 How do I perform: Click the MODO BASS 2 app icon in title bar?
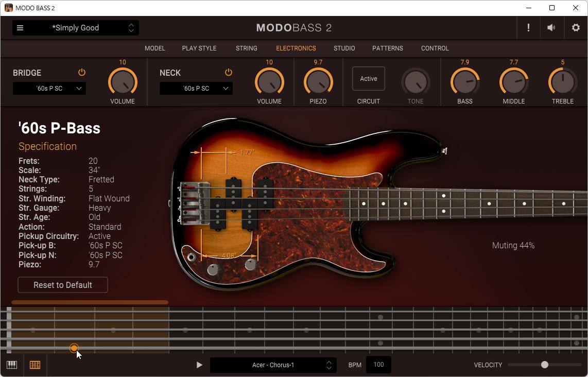(x=8, y=8)
